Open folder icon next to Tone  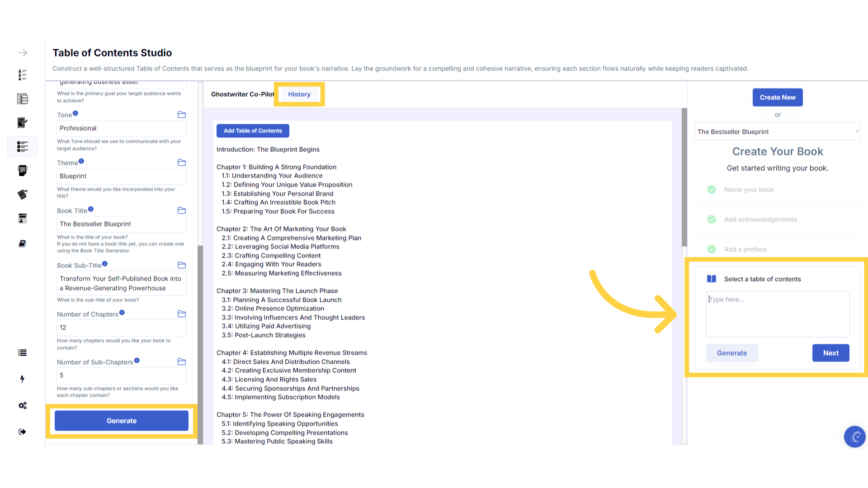pyautogui.click(x=182, y=115)
